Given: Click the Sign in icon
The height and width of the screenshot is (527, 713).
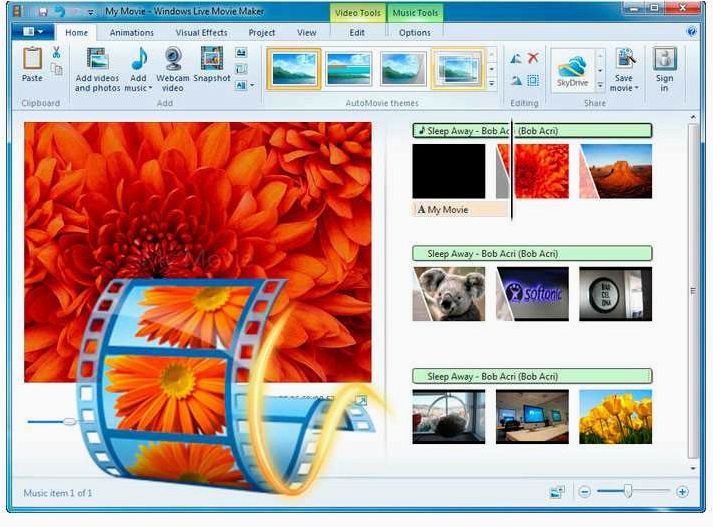Looking at the screenshot, I should (x=665, y=70).
